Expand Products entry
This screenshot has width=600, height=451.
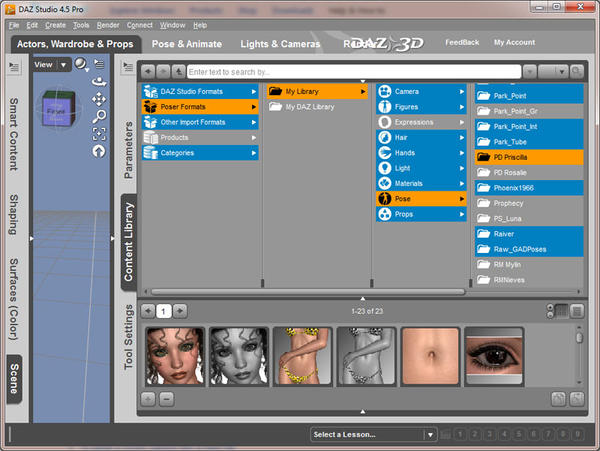(200, 137)
